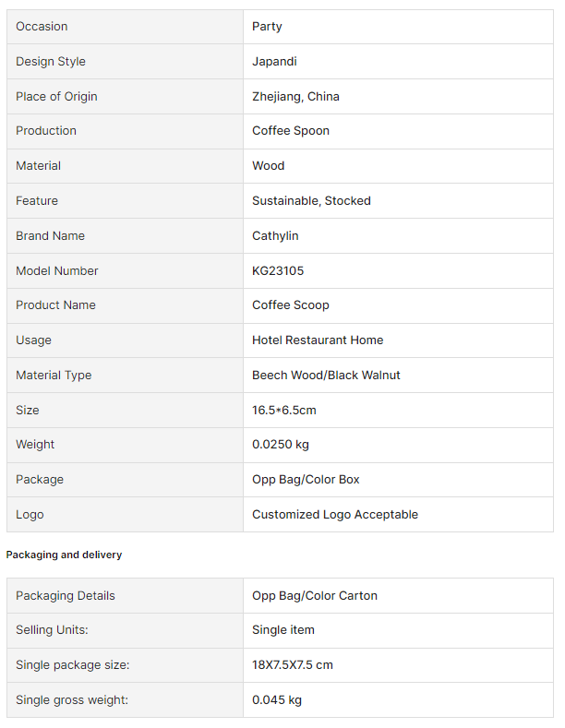
Task: Click the Japandi design style value
Action: [x=274, y=62]
